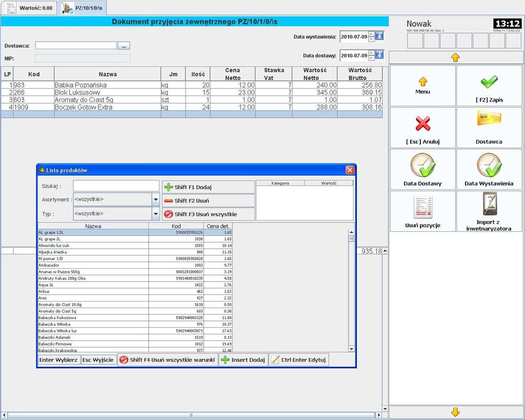Sort product list by Cena det. header
The image size is (525, 420).
tap(218, 226)
